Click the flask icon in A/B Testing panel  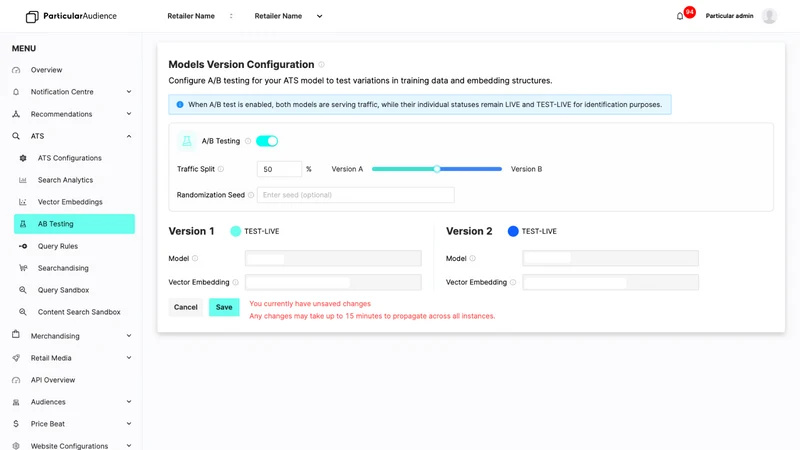click(187, 141)
